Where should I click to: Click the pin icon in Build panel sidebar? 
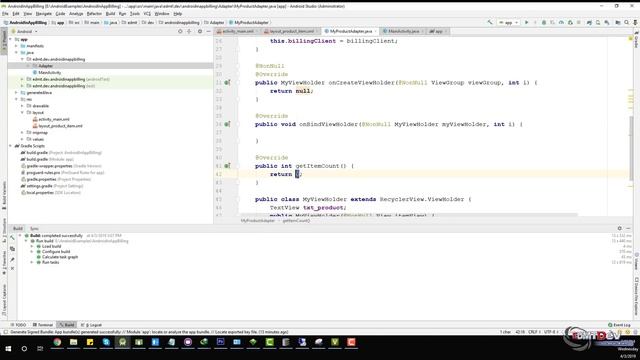12,259
